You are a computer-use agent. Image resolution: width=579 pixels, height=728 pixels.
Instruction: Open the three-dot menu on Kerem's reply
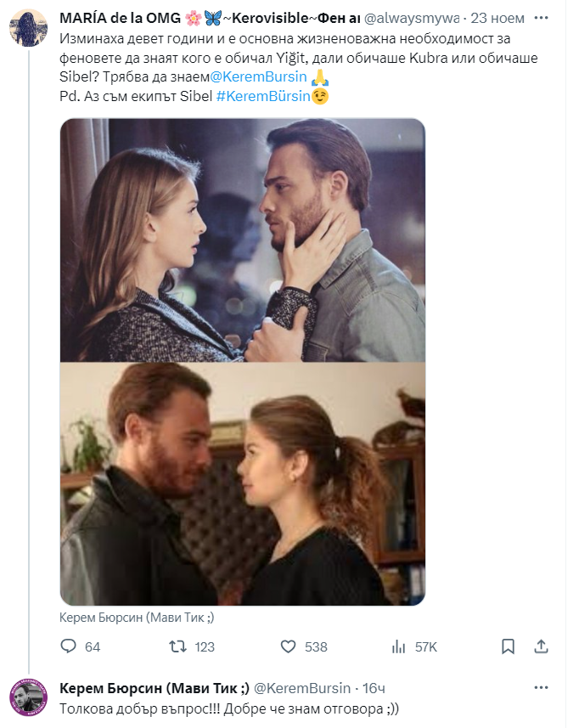pyautogui.click(x=540, y=687)
